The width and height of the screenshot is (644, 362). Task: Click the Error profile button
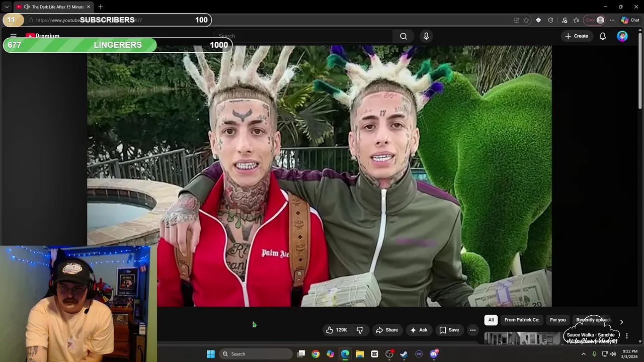click(595, 20)
